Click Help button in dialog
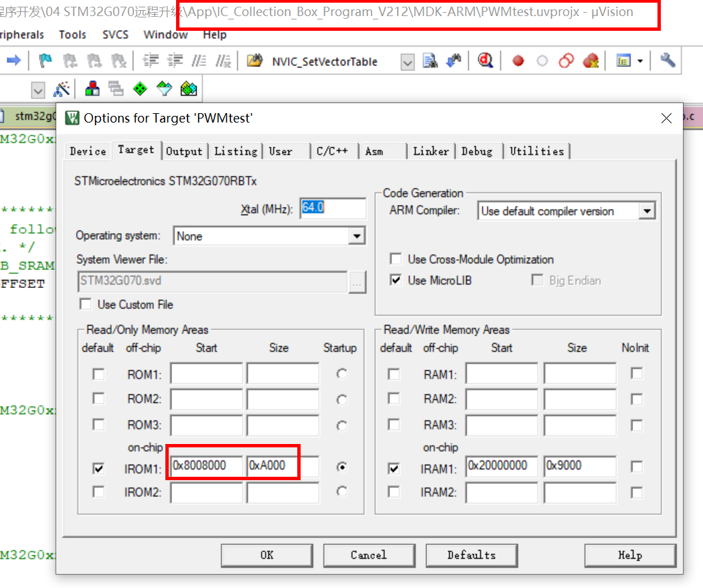 630,555
